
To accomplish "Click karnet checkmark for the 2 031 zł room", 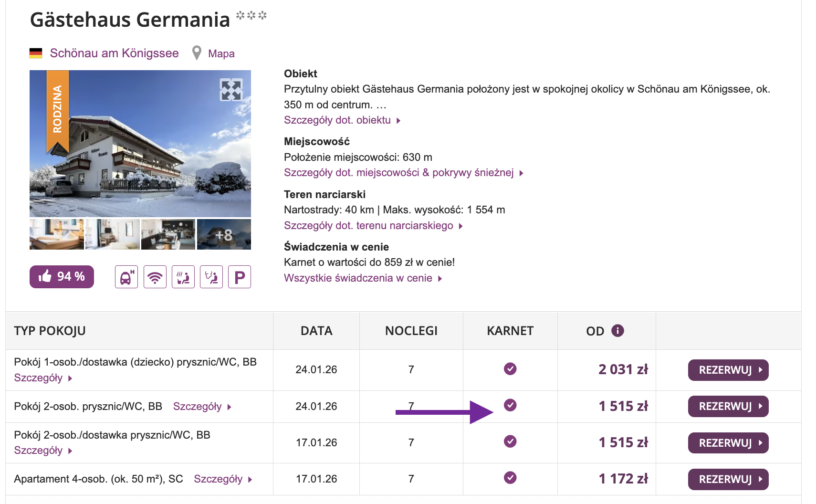I will tap(510, 369).
